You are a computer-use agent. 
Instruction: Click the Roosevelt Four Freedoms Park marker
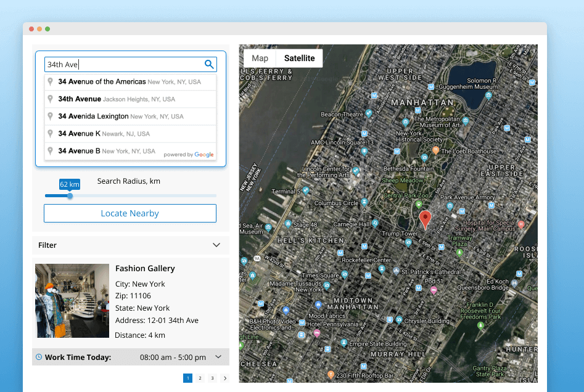click(x=480, y=325)
